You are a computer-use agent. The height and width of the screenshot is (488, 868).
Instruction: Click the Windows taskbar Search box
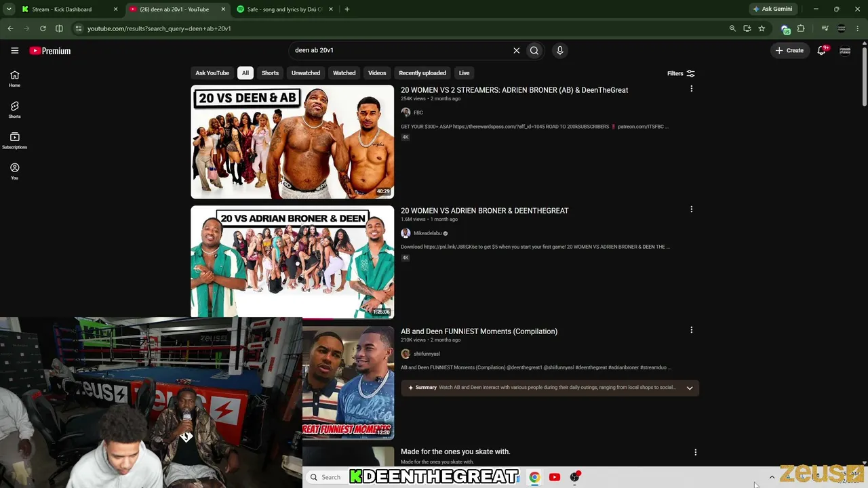pos(326,477)
